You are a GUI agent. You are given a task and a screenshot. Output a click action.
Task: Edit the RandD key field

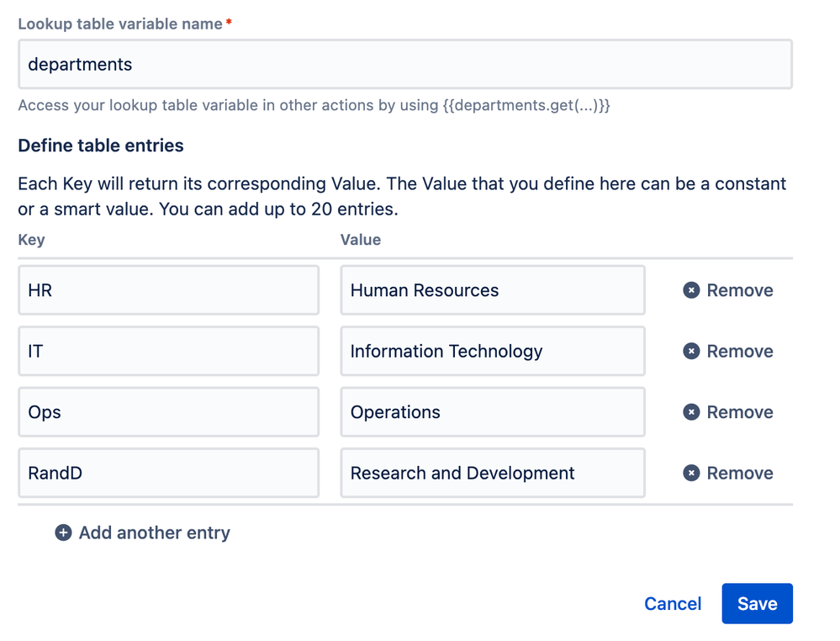click(x=168, y=473)
